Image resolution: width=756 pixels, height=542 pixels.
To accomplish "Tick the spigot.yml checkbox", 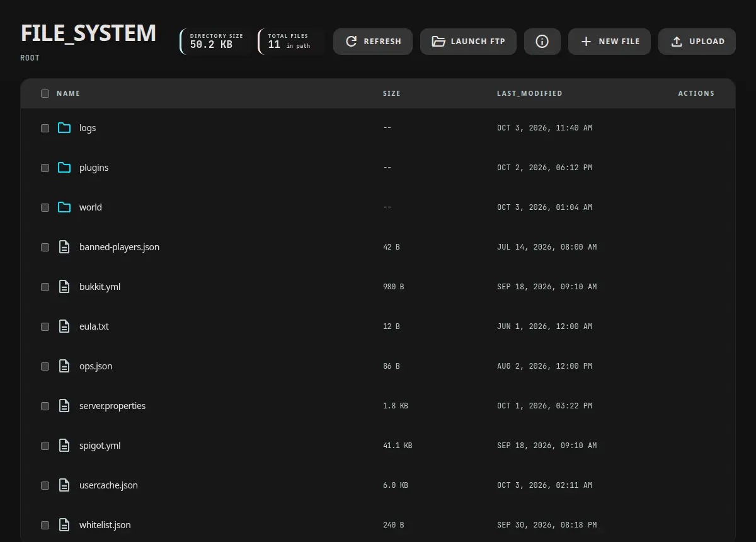I will coord(45,446).
